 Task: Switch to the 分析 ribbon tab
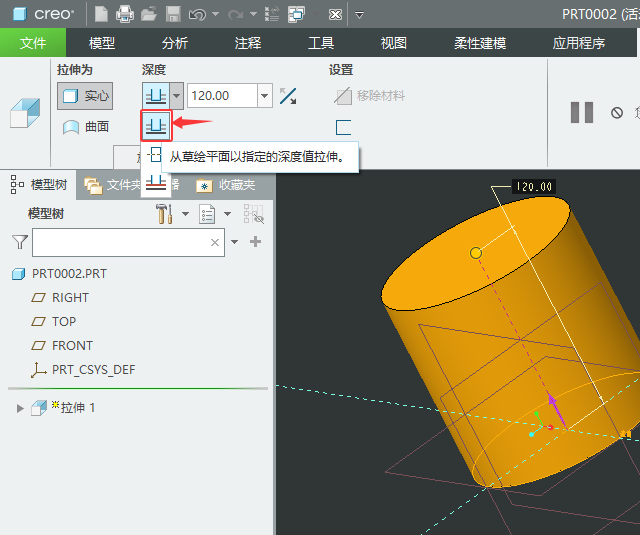point(174,43)
